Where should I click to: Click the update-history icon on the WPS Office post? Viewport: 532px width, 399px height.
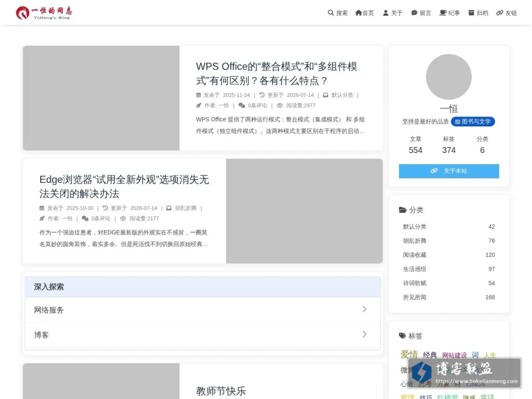click(262, 95)
